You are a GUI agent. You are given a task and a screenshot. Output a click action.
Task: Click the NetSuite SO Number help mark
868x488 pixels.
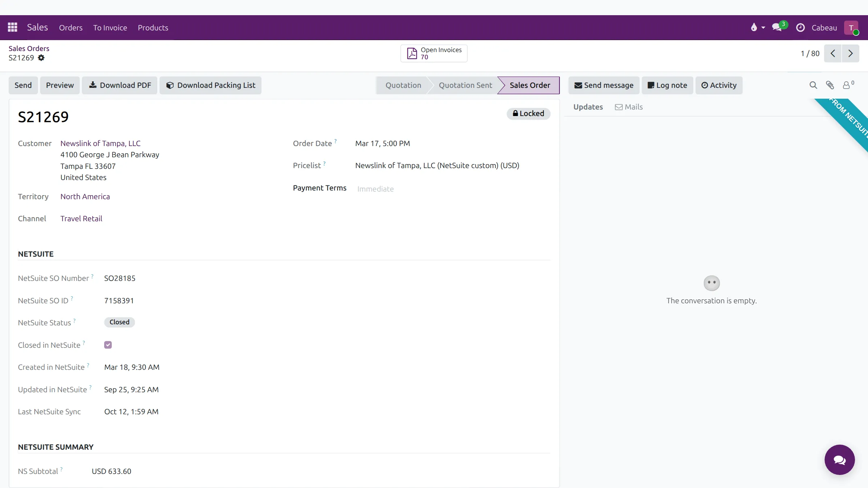pos(92,276)
